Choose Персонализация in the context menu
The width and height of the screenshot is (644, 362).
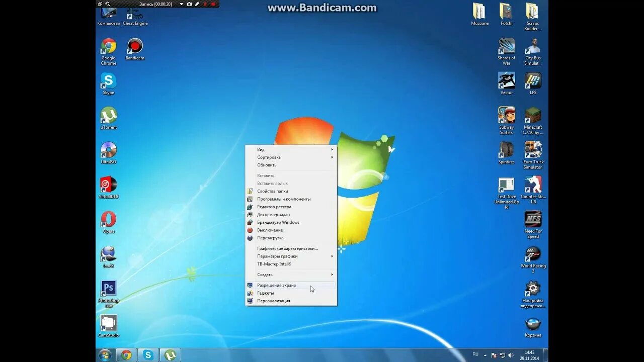291,301
